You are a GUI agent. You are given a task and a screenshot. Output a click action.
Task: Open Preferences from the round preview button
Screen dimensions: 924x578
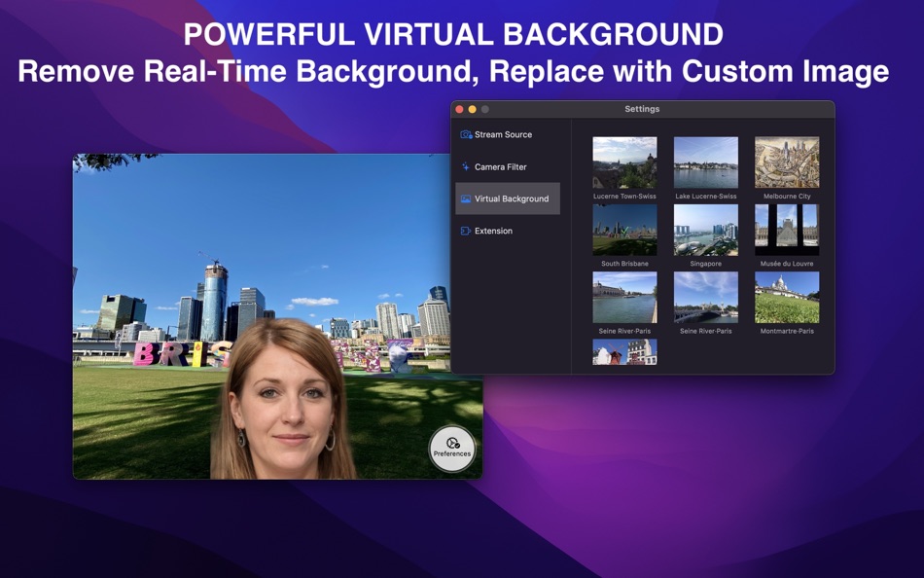click(x=452, y=449)
